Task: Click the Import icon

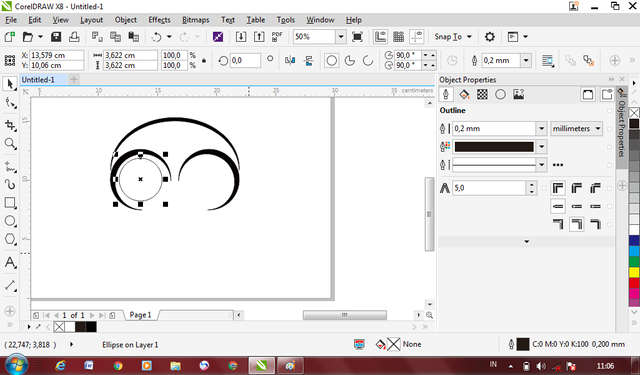Action: (x=241, y=37)
